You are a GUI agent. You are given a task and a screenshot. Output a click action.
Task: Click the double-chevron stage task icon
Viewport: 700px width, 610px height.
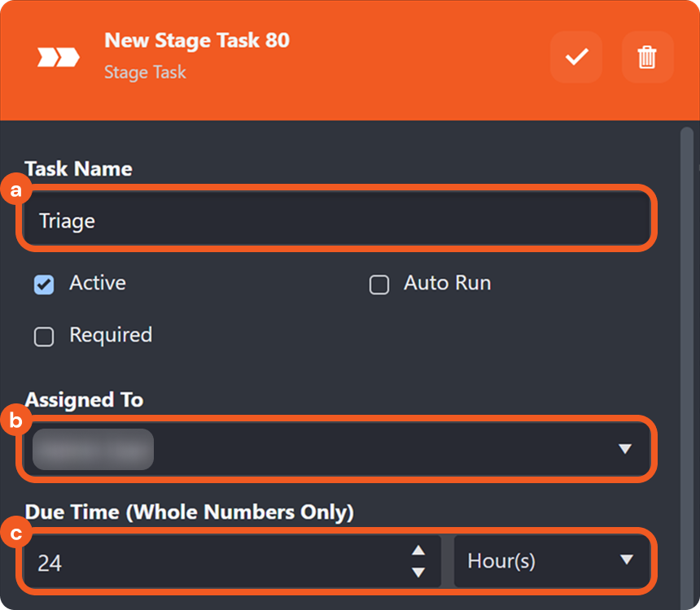click(59, 57)
